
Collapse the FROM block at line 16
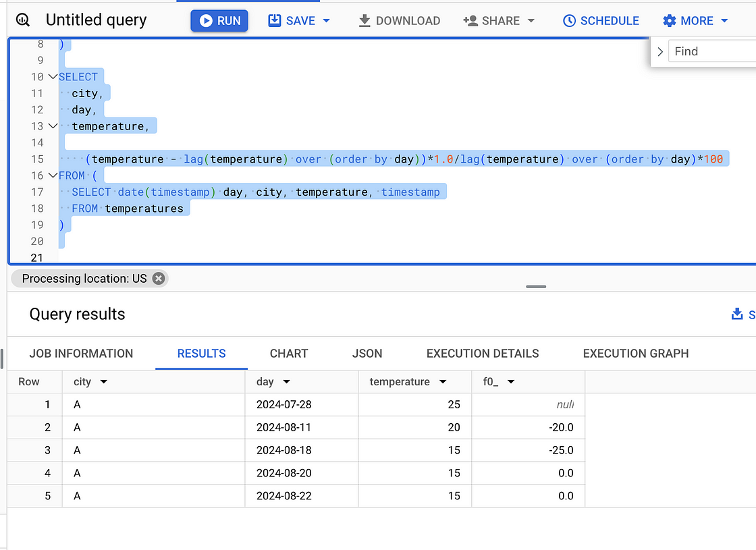point(53,175)
